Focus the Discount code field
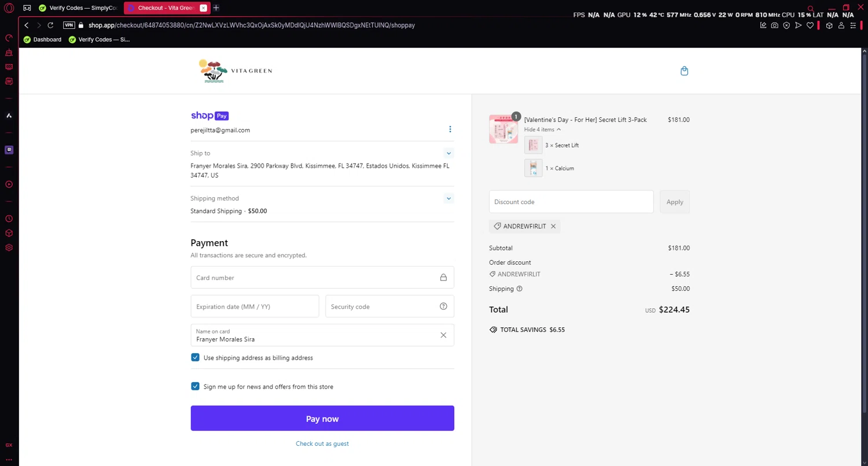 (571, 202)
